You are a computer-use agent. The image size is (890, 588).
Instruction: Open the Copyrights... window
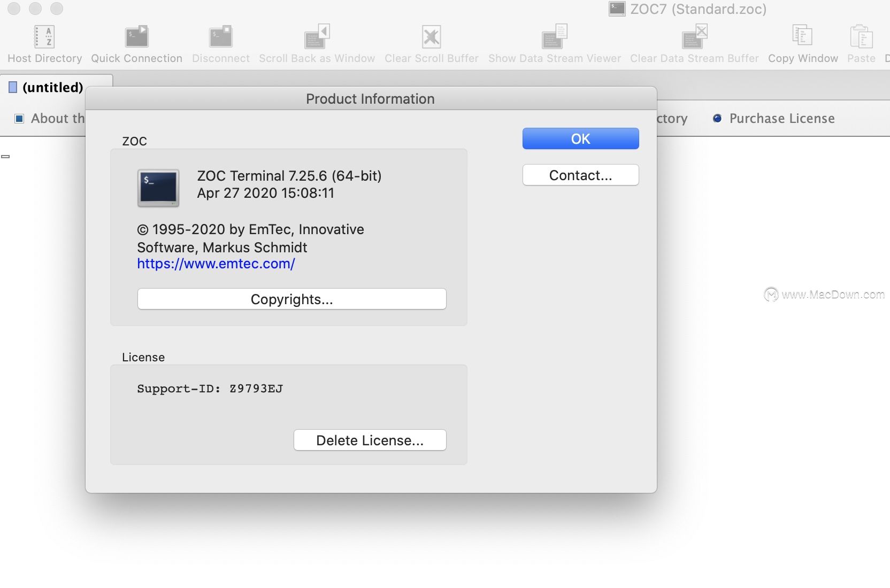pyautogui.click(x=291, y=299)
